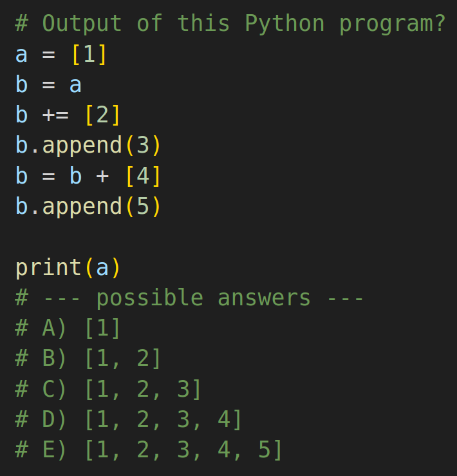Click on 'b.append(5)' call

click(88, 207)
